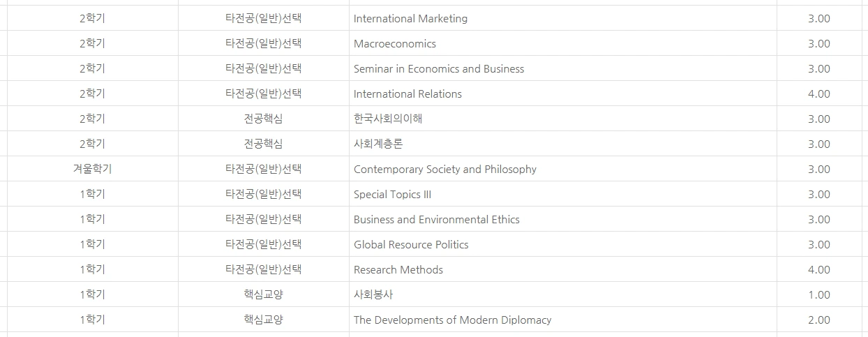Click 전공핵심 category beside 한국사회의이해

[x=264, y=119]
